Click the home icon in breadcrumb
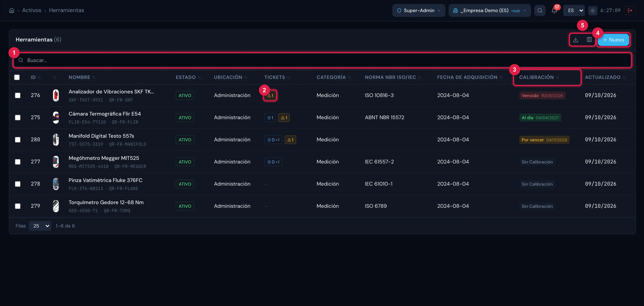Screen dimensions: 644x306 tap(11, 10)
